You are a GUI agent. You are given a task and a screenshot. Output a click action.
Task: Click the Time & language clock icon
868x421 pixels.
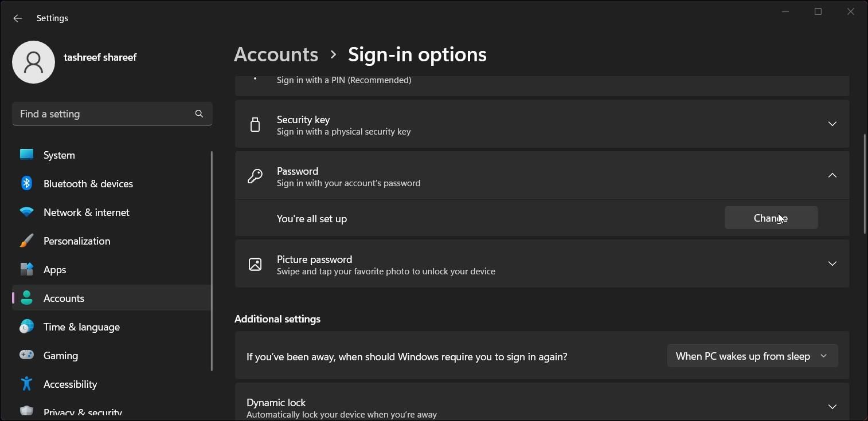[x=26, y=326]
